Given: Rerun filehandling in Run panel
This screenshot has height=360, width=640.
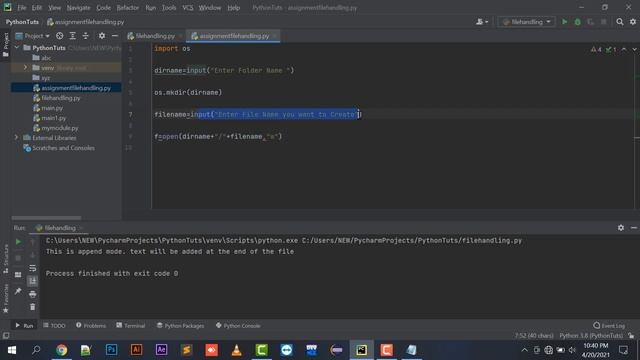Looking at the screenshot, I should click(x=18, y=242).
